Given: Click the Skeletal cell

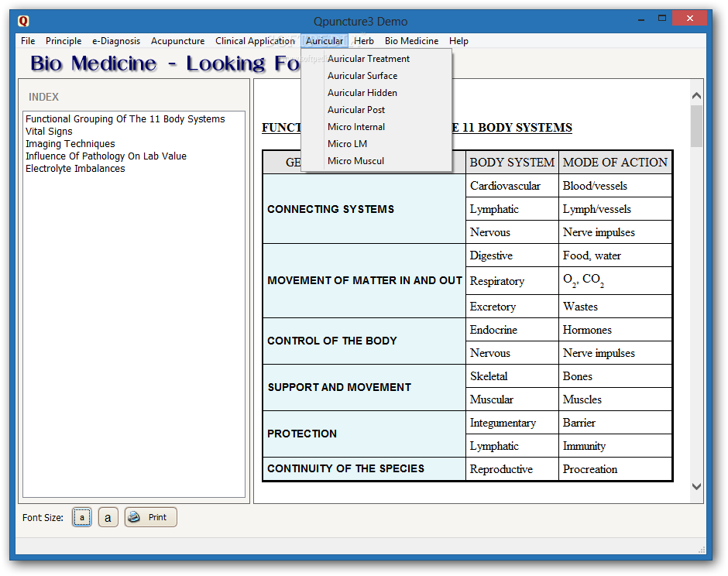Looking at the screenshot, I should click(x=512, y=376).
